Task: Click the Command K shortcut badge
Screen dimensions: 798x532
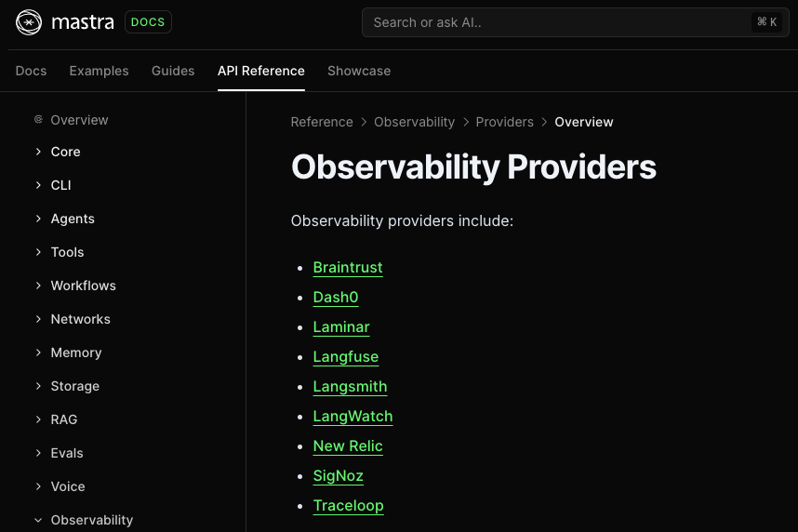Action: point(766,22)
